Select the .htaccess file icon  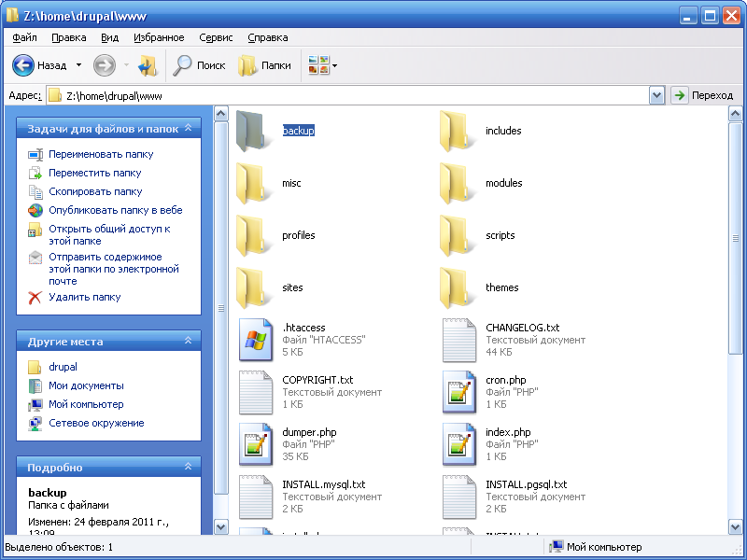click(x=256, y=340)
